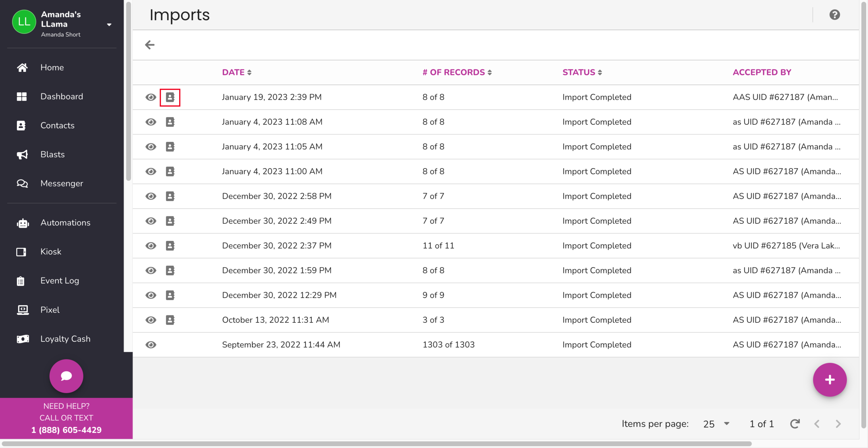View details eye for October 13, 2022 import
The height and width of the screenshot is (448, 868).
pyautogui.click(x=151, y=320)
